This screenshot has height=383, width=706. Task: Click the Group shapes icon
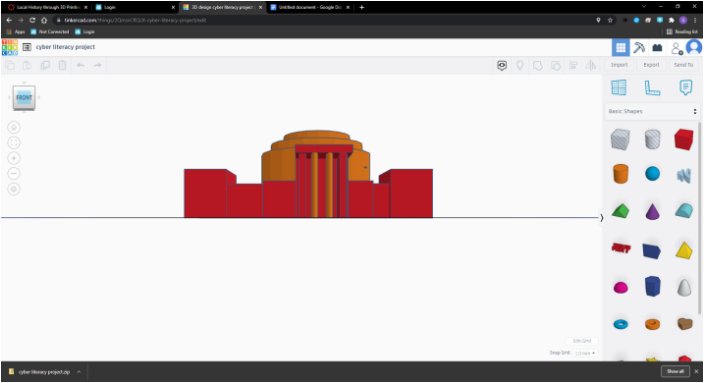[538, 66]
